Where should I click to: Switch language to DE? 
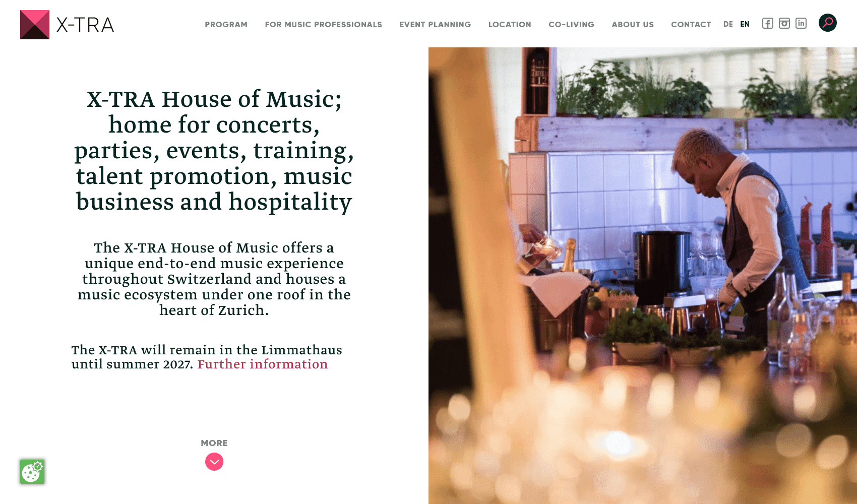728,24
